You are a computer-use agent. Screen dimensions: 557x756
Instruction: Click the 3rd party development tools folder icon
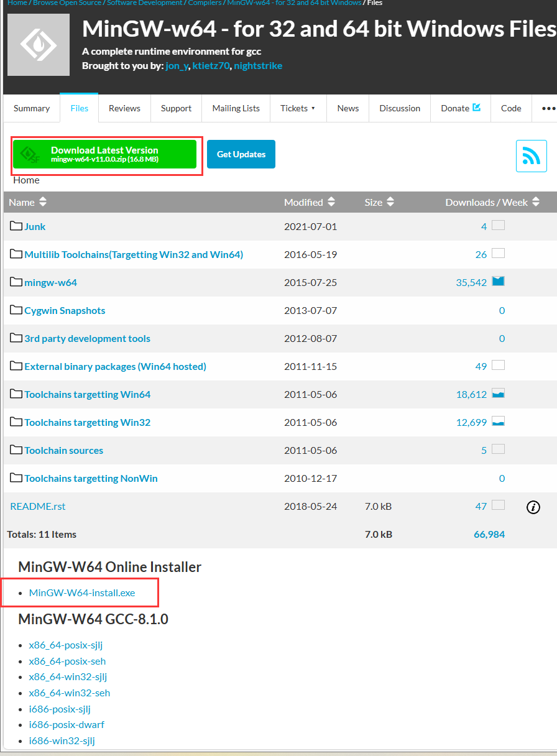pos(16,338)
